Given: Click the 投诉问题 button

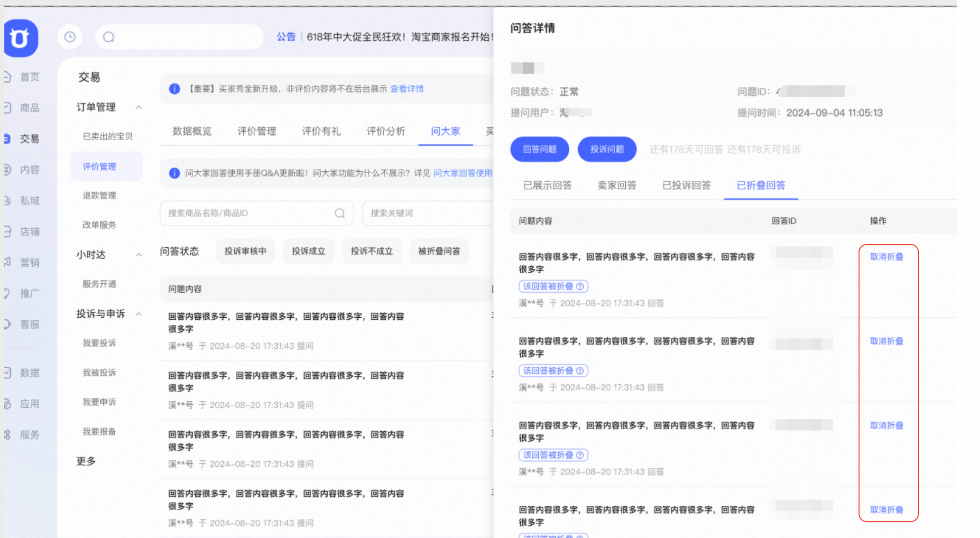Looking at the screenshot, I should (607, 149).
